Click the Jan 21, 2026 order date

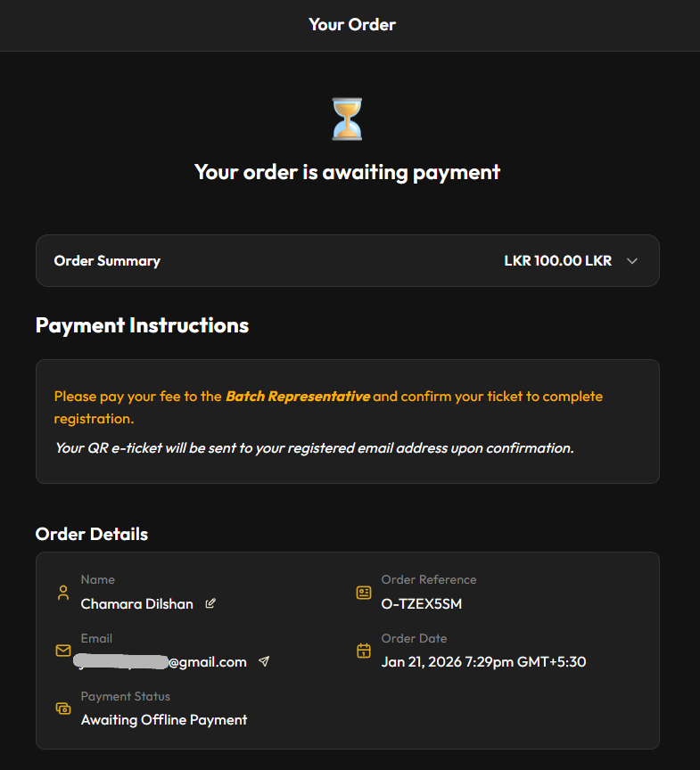point(483,662)
